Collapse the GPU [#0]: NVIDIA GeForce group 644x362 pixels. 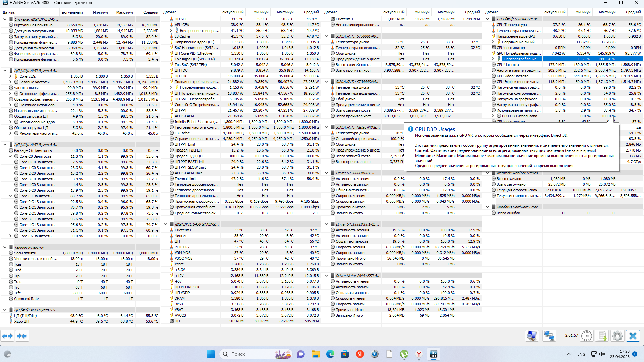(488, 19)
